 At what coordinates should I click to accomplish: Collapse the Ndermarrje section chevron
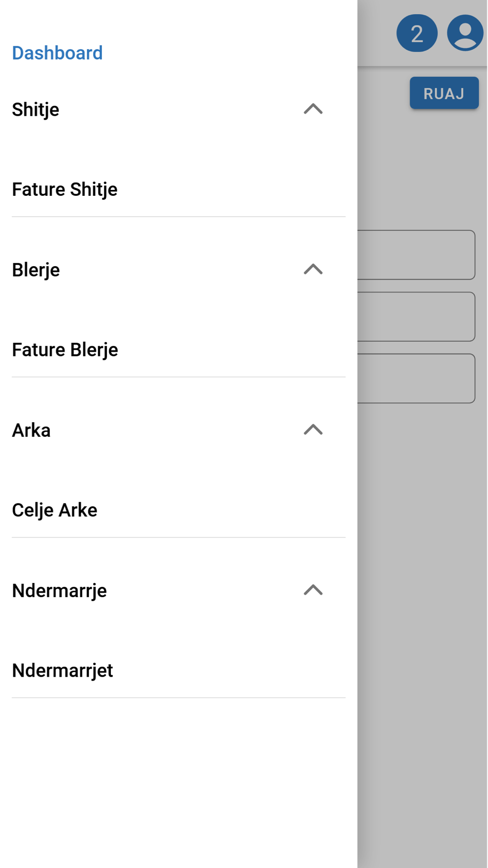(x=313, y=590)
